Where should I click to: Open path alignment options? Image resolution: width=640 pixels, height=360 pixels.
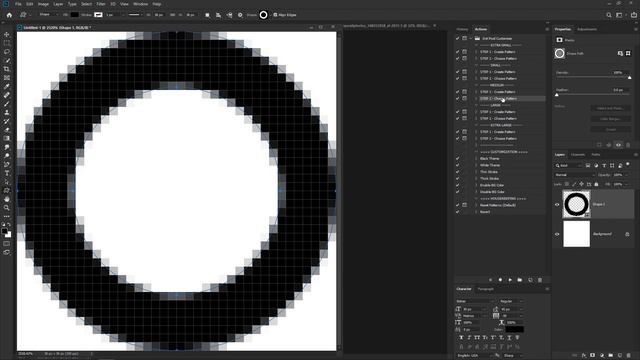tap(218, 15)
